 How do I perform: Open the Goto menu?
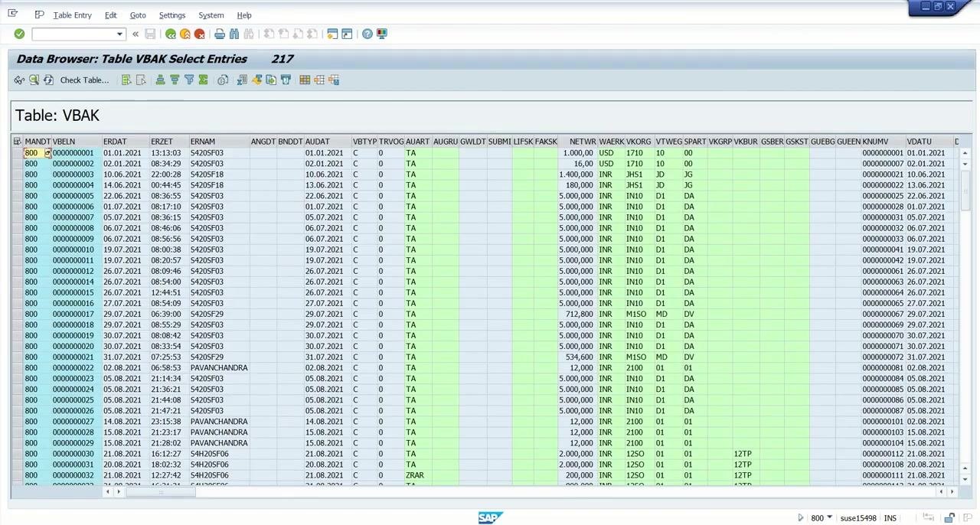pyautogui.click(x=138, y=15)
